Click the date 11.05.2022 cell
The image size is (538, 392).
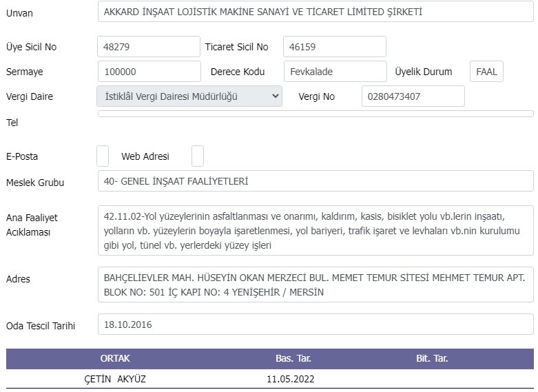click(291, 379)
